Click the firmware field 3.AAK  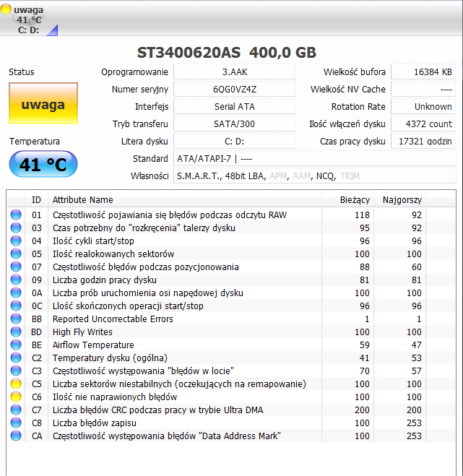[x=234, y=72]
